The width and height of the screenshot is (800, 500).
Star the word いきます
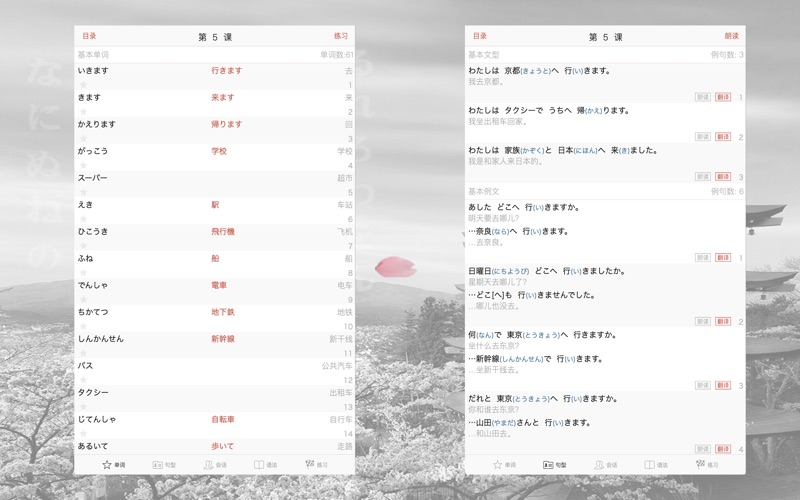point(83,85)
